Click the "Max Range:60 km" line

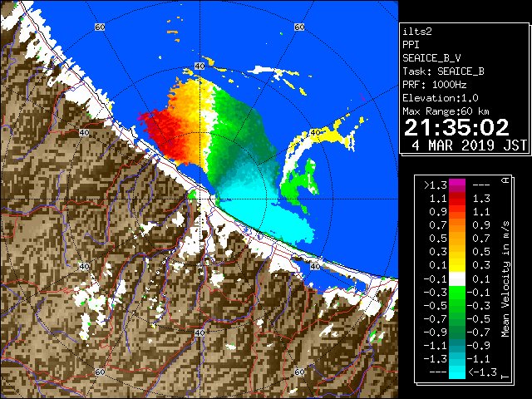(446, 111)
